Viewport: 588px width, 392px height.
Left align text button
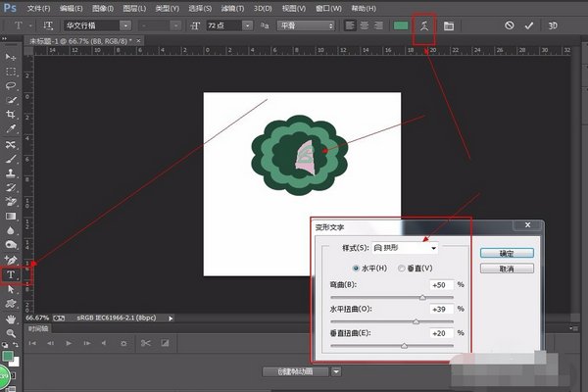click(350, 25)
